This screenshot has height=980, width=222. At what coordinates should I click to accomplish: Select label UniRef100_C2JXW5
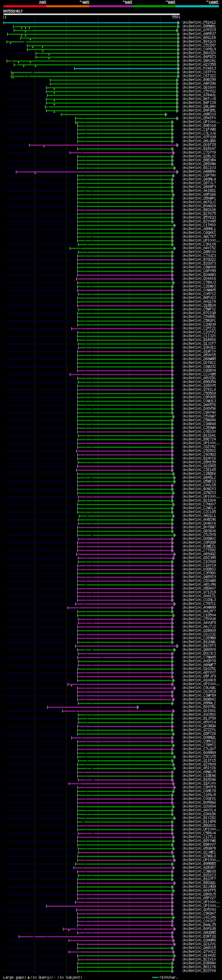pyautogui.click(x=199, y=375)
